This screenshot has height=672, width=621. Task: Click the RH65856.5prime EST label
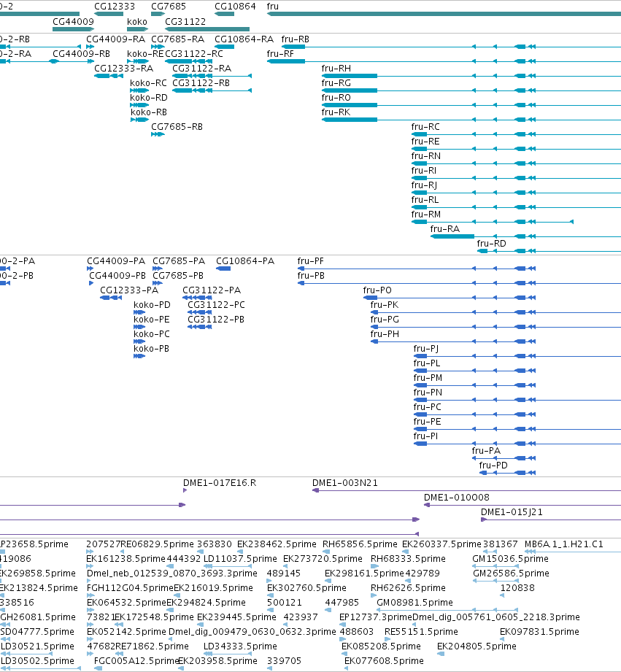point(360,544)
